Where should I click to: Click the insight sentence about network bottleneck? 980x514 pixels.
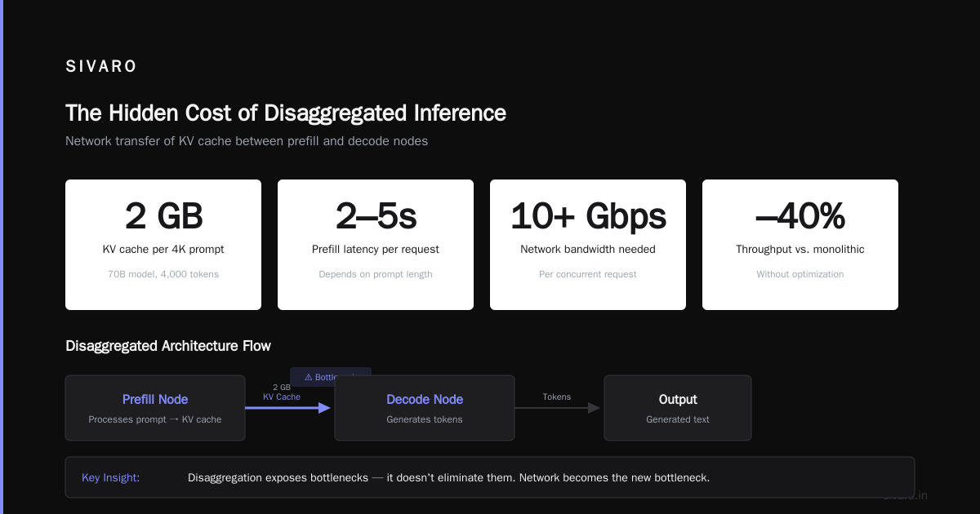pyautogui.click(x=448, y=478)
